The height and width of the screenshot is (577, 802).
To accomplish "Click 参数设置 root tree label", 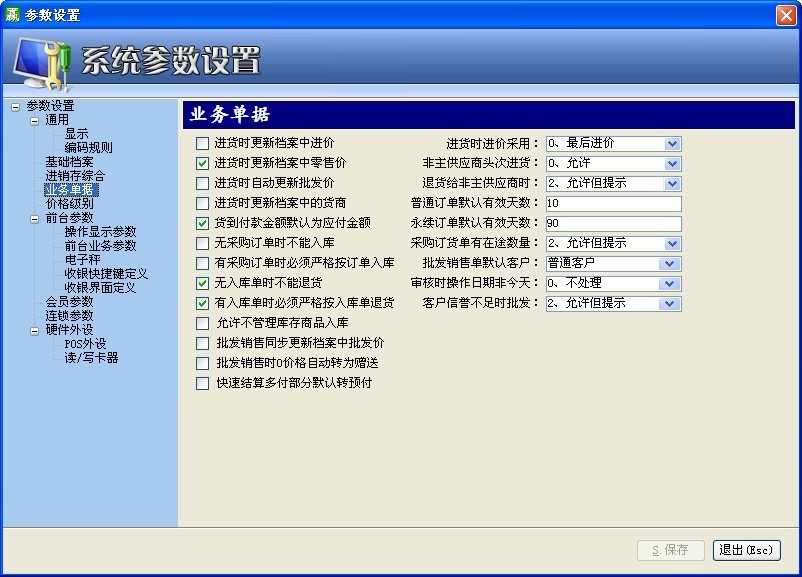I will [50, 106].
